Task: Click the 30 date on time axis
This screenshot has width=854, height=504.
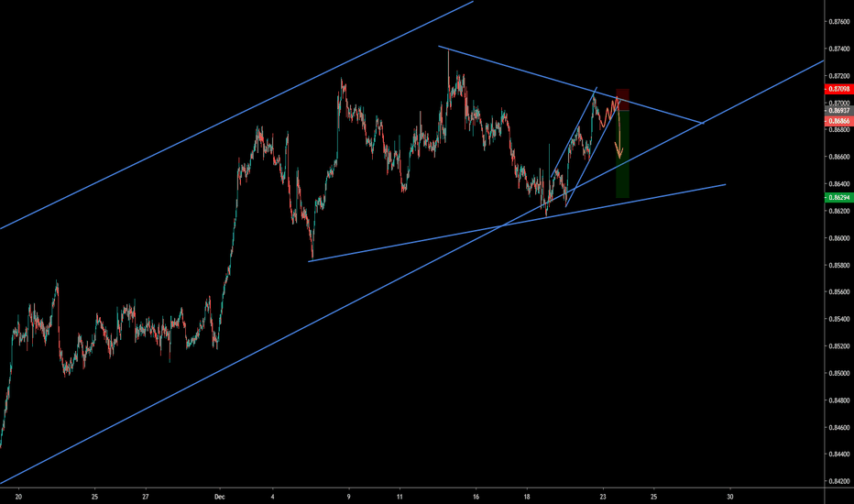Action: tap(729, 497)
